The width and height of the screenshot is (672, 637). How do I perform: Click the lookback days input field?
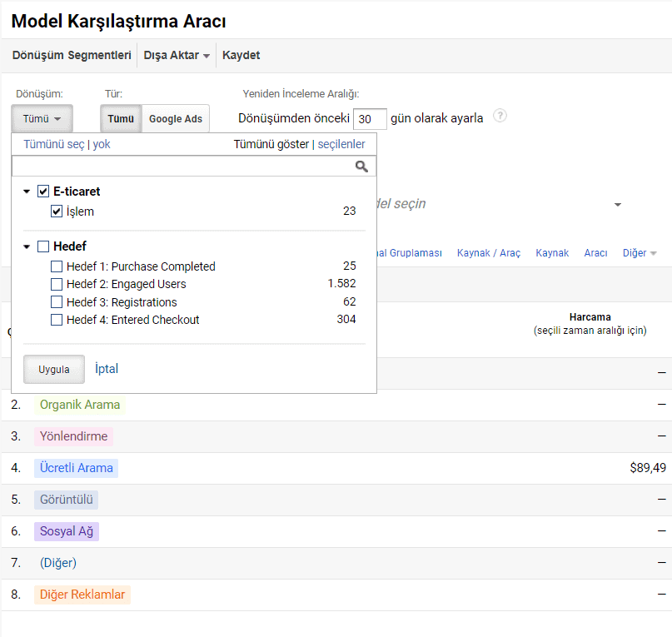370,119
